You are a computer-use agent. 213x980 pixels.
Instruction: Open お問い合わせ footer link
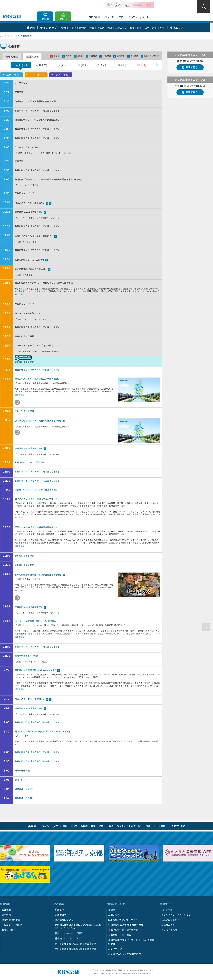pyautogui.click(x=8, y=930)
